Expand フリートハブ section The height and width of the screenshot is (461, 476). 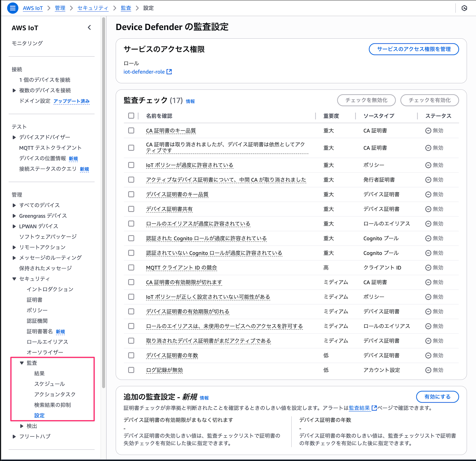pyautogui.click(x=14, y=436)
